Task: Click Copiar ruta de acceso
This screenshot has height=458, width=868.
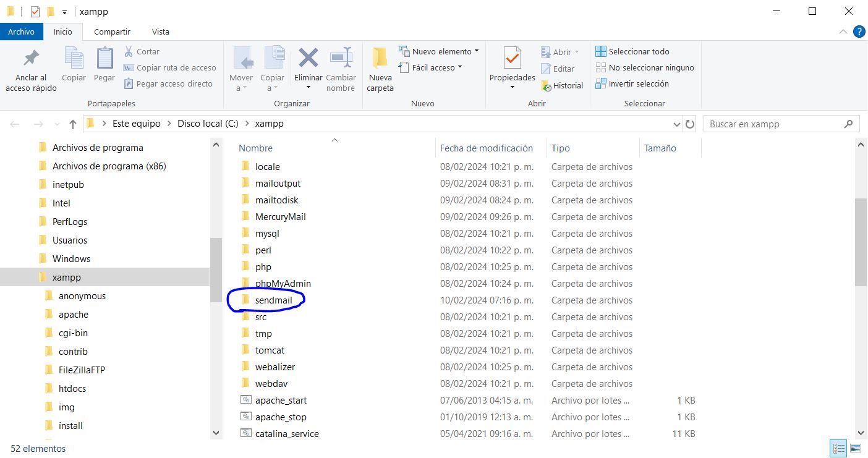Action: 170,67
